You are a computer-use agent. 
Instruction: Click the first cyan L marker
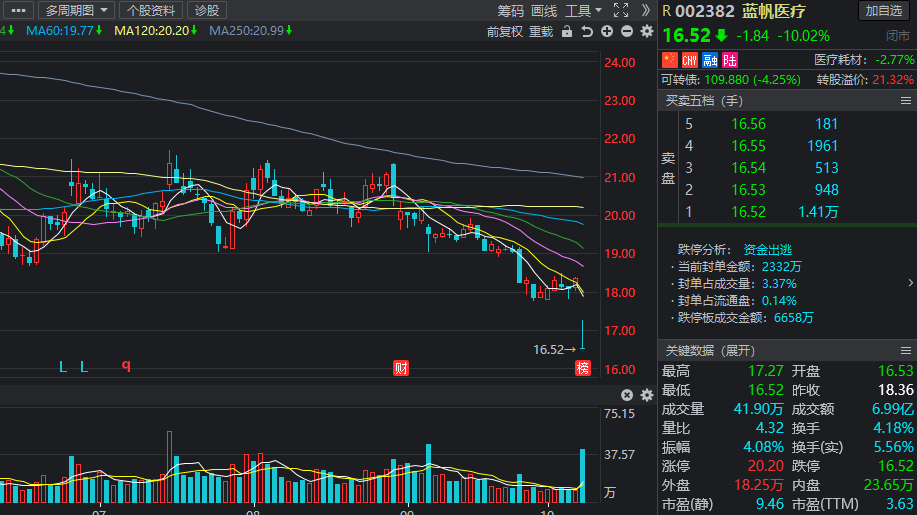pyautogui.click(x=63, y=367)
